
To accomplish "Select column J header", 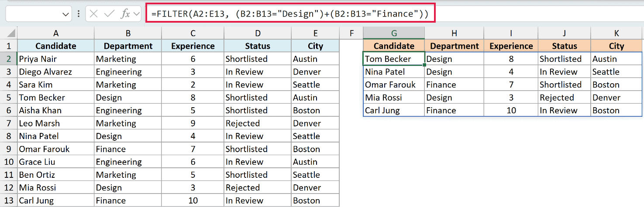I will (565, 33).
